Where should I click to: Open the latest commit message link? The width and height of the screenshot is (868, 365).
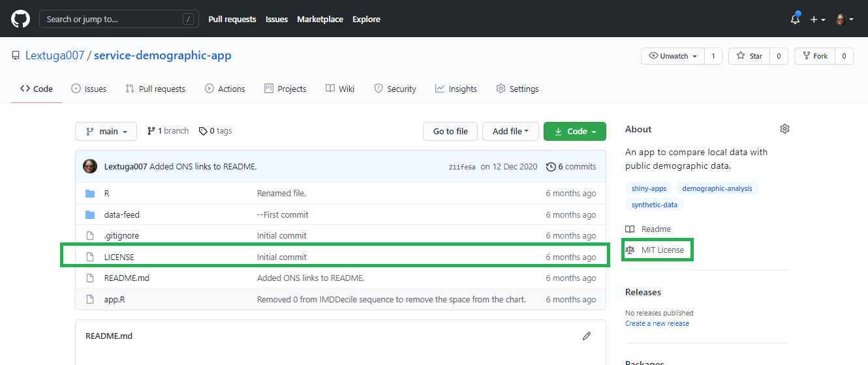click(203, 167)
